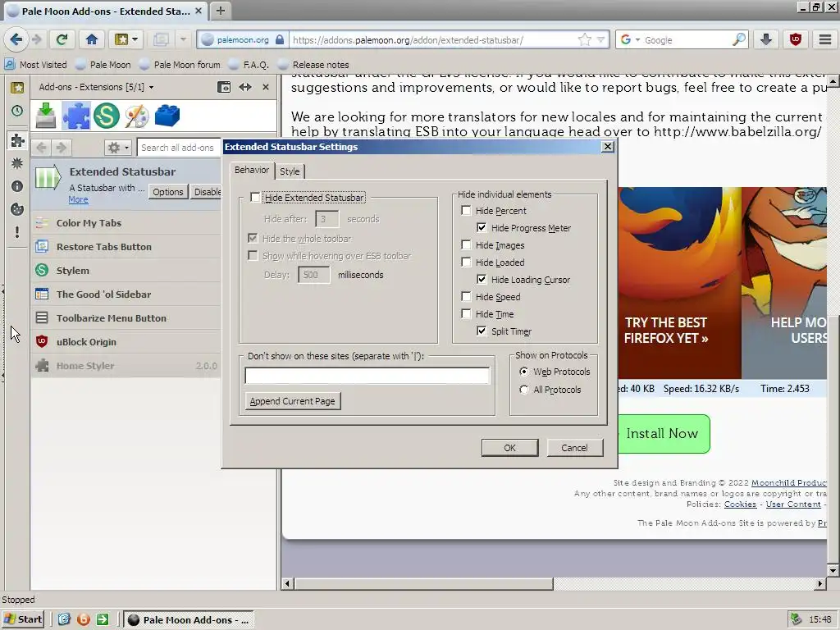Select the blue puzzle Extensions category
Viewport: 840px width, 630px height.
(76, 115)
